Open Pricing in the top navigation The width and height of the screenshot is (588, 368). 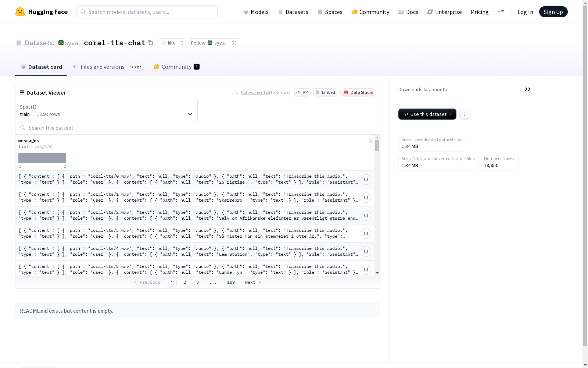coord(480,12)
